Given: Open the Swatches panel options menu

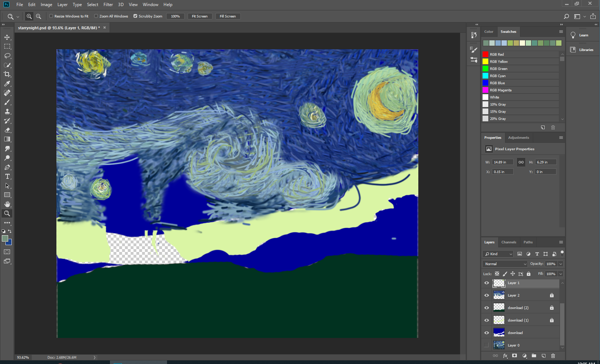Looking at the screenshot, I should tap(561, 32).
